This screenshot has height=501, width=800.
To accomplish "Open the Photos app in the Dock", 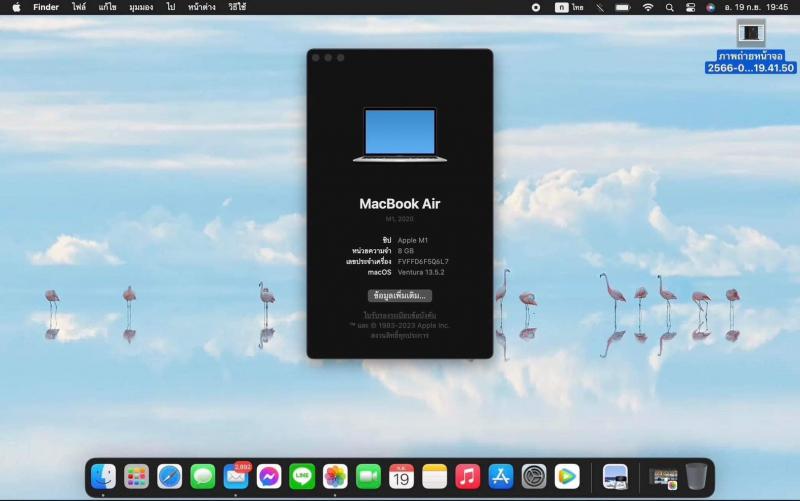I will (335, 477).
